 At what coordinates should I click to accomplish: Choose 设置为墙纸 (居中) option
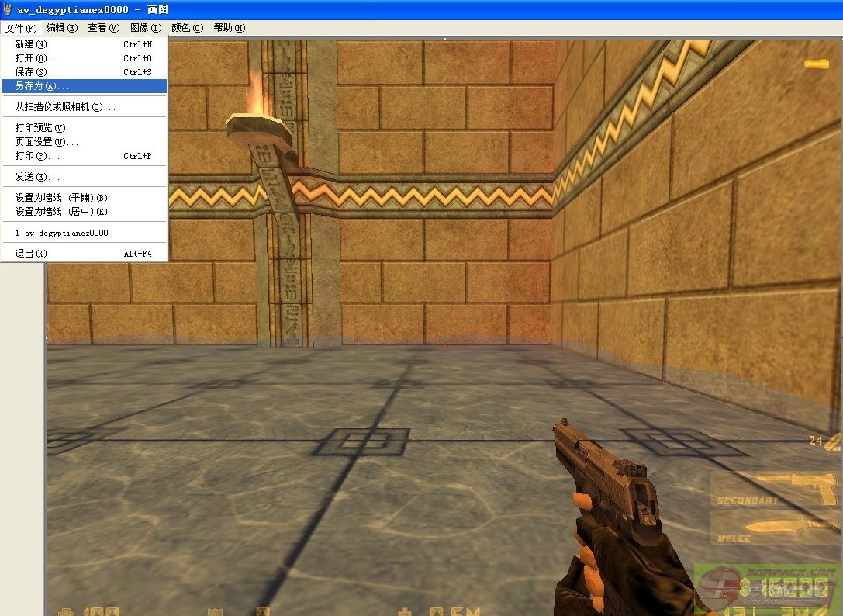(x=61, y=212)
